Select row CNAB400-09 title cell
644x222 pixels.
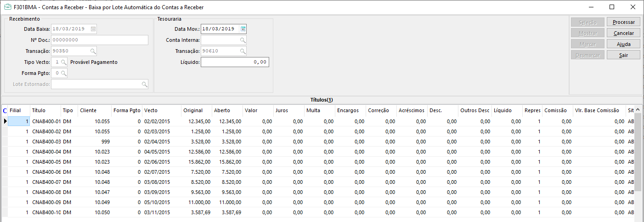(x=45, y=202)
